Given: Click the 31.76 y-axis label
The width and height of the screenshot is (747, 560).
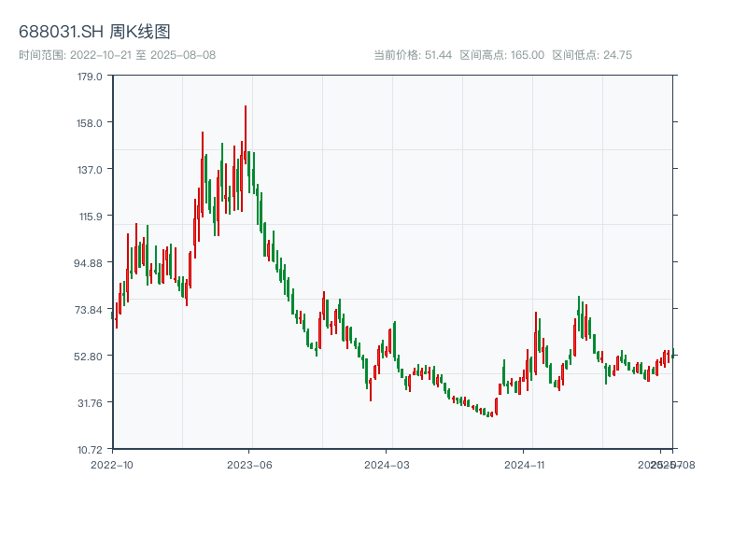Looking at the screenshot, I should [x=87, y=402].
